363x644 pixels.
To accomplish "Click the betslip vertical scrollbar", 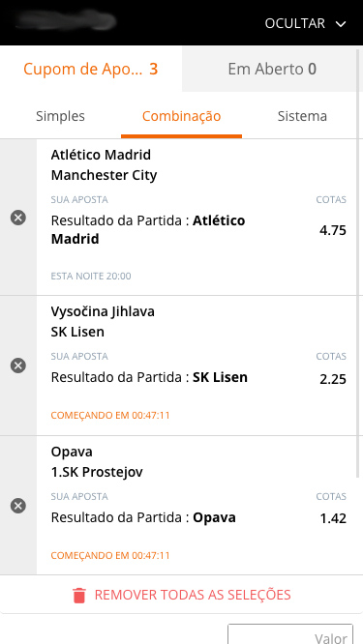I will click(x=359, y=263).
